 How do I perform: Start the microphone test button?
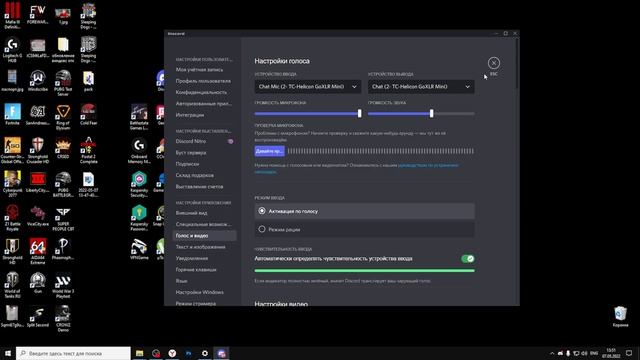pyautogui.click(x=269, y=151)
